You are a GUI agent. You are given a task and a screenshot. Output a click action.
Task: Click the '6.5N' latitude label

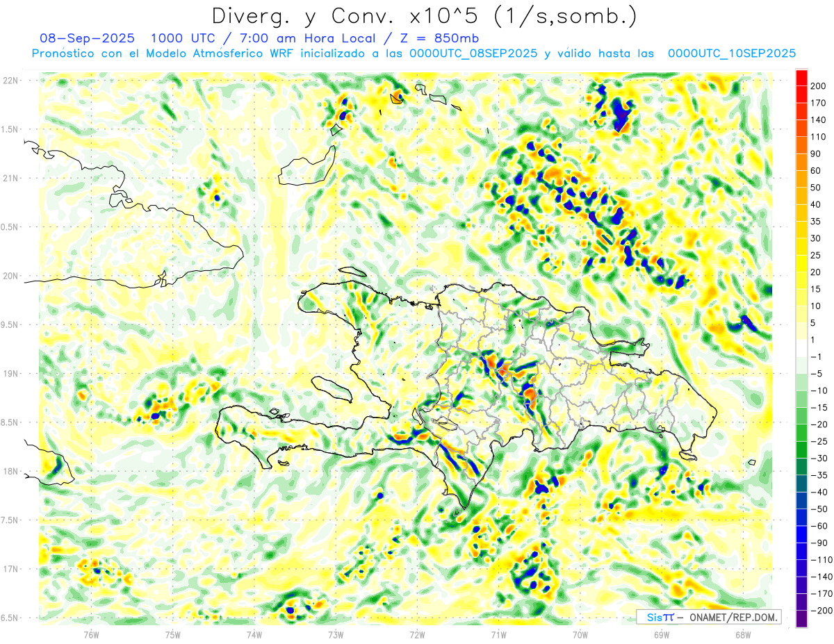tap(10, 618)
